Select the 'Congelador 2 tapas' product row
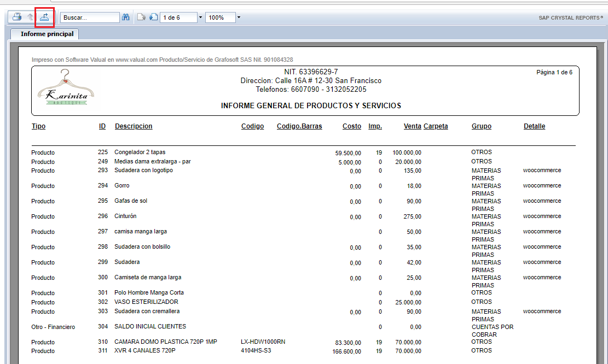Screen dimensions: 608x364 tap(140, 152)
